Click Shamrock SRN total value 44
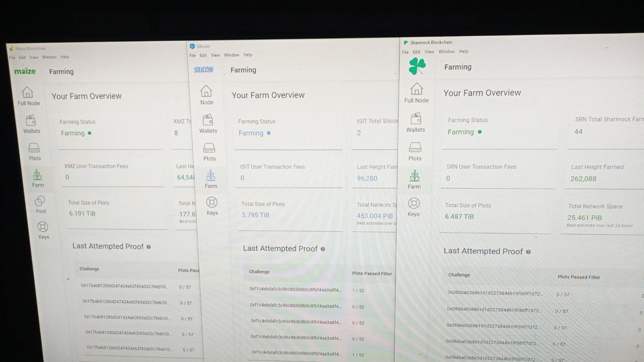This screenshot has width=644, height=362. (x=578, y=131)
